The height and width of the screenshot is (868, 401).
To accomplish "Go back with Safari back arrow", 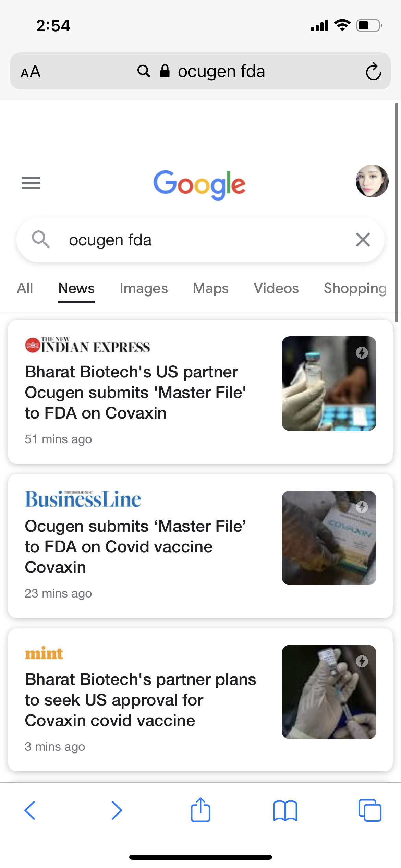I will (30, 810).
